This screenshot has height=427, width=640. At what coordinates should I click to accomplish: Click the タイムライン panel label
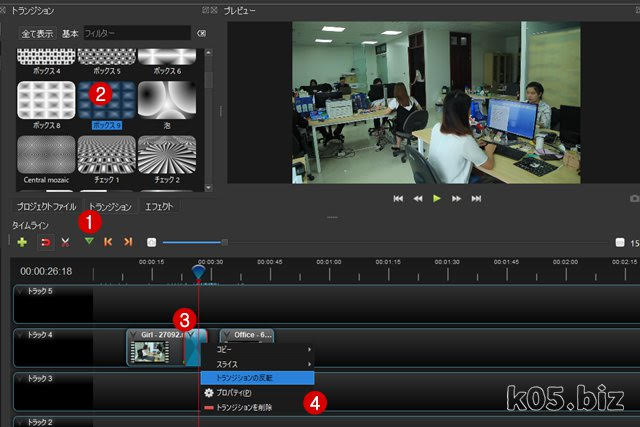pyautogui.click(x=31, y=225)
